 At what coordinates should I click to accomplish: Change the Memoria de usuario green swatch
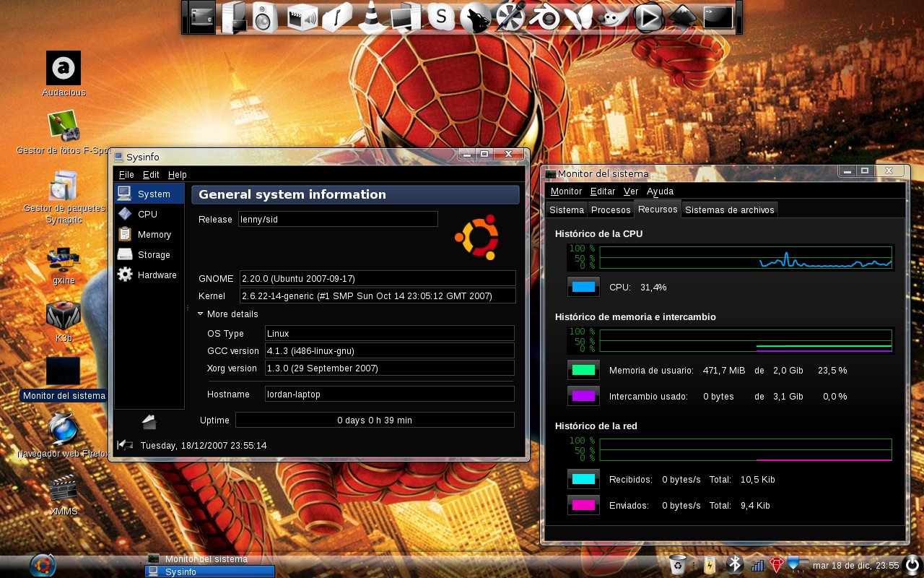point(583,370)
